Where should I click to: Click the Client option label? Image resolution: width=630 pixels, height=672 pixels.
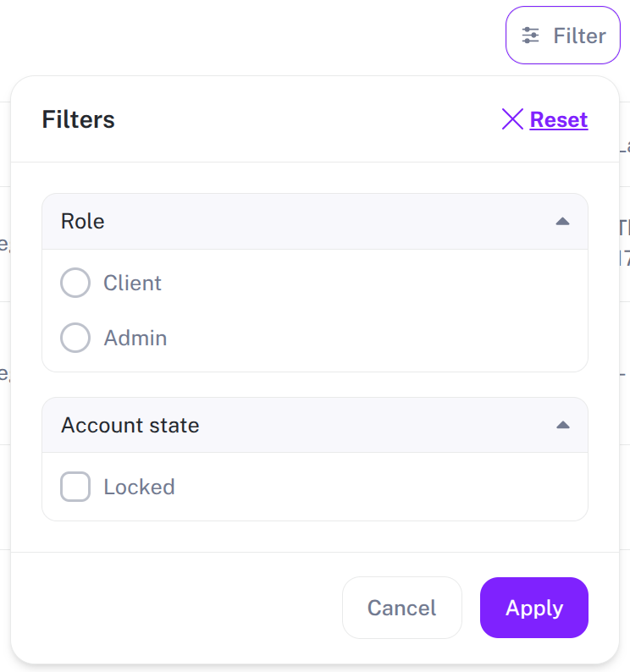point(132,283)
